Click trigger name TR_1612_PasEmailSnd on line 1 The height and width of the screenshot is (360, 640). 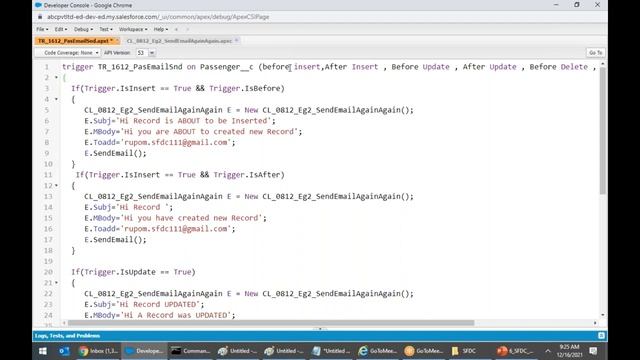(x=140, y=67)
